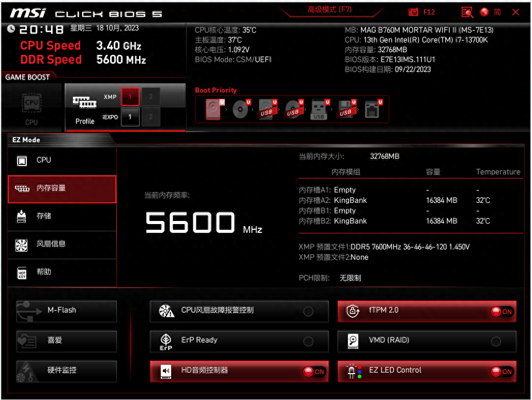Image resolution: width=532 pixels, height=400 pixels.
Task: Open the 风扇信息 fan info tab
Action: (x=62, y=245)
